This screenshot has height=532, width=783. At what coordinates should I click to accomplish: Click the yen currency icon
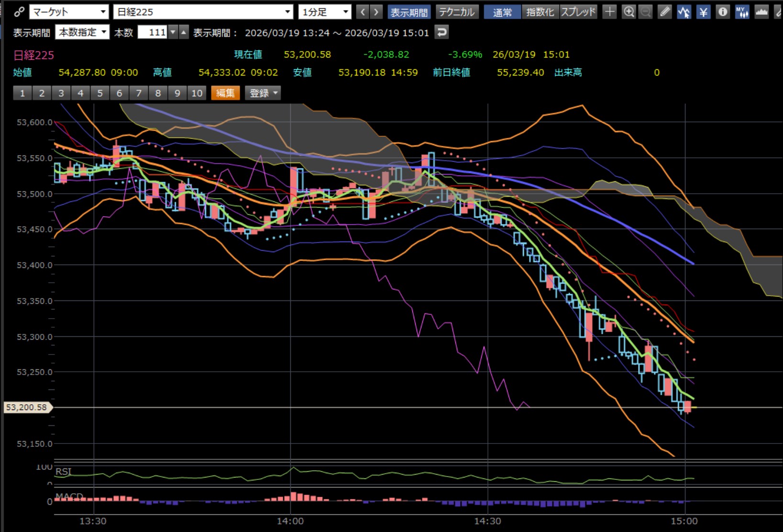703,12
